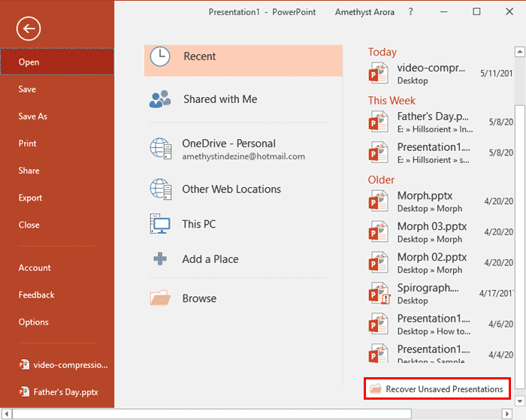Screen dimensions: 526x420
Task: Open the Open menu item
Action: pyautogui.click(x=57, y=62)
